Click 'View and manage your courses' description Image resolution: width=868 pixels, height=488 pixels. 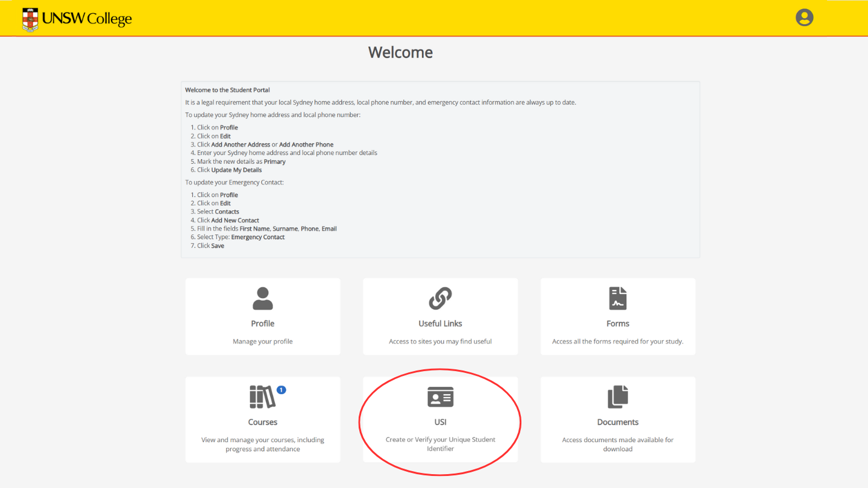pos(263,445)
